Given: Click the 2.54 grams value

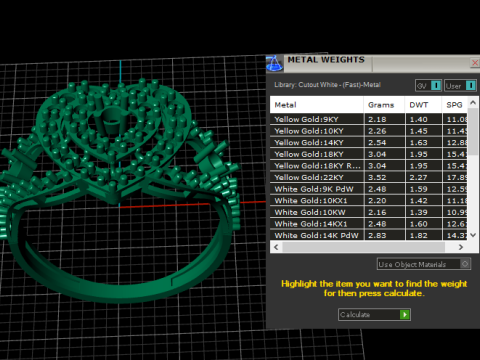Looking at the screenshot, I should point(377,143).
